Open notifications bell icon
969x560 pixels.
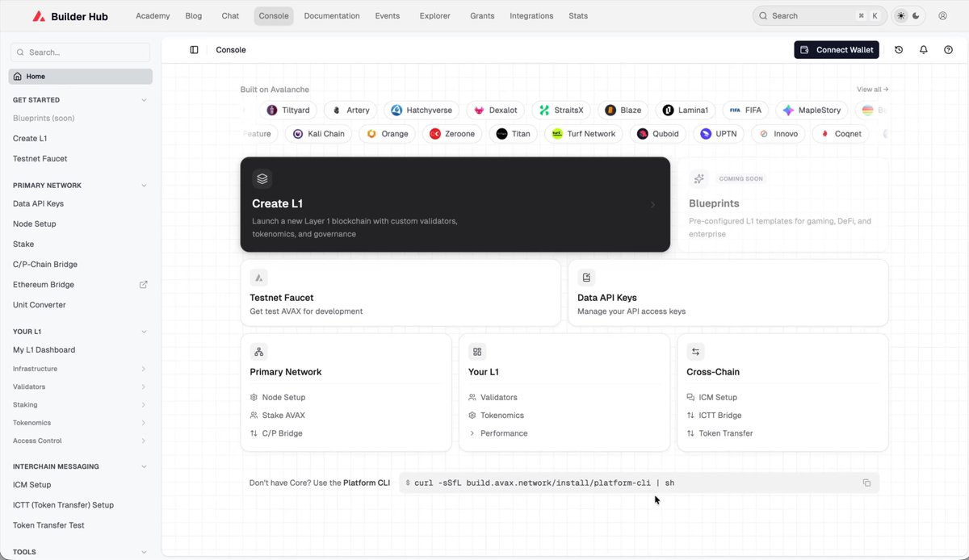click(924, 50)
